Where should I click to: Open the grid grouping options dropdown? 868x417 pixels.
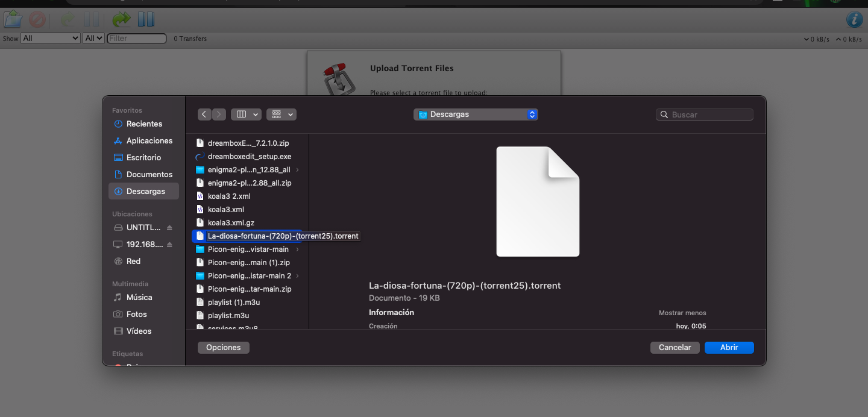pos(281,114)
